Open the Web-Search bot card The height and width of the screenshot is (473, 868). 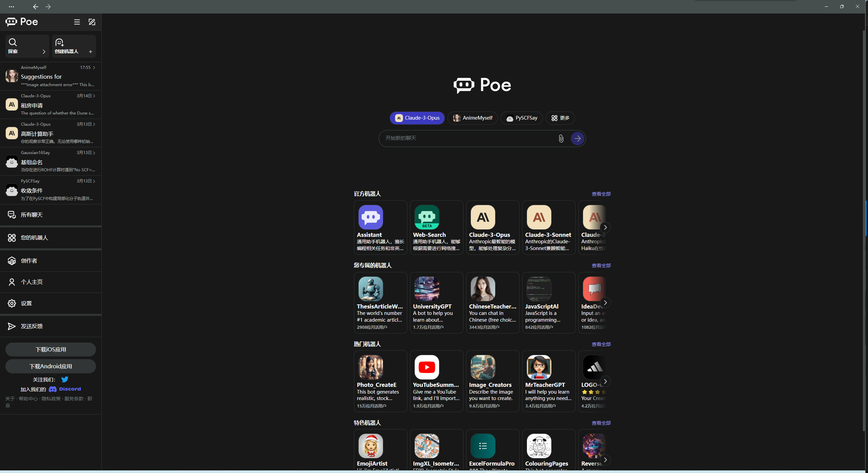[436, 228]
